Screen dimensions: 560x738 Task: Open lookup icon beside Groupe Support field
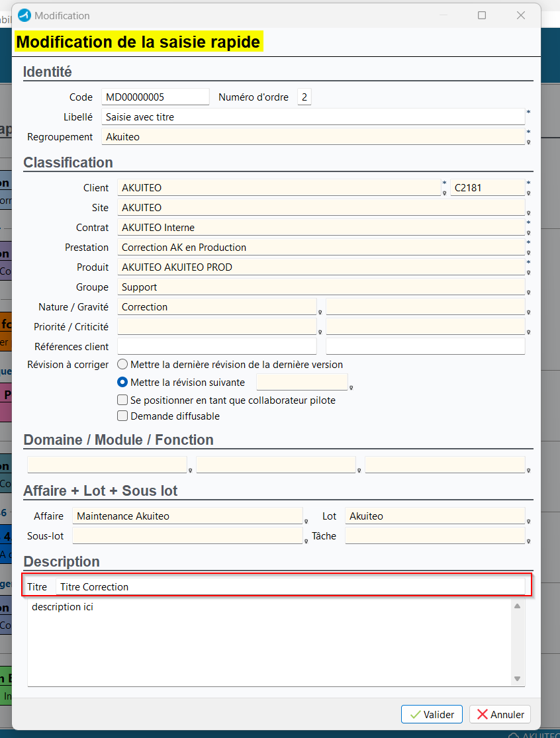[x=528, y=293]
